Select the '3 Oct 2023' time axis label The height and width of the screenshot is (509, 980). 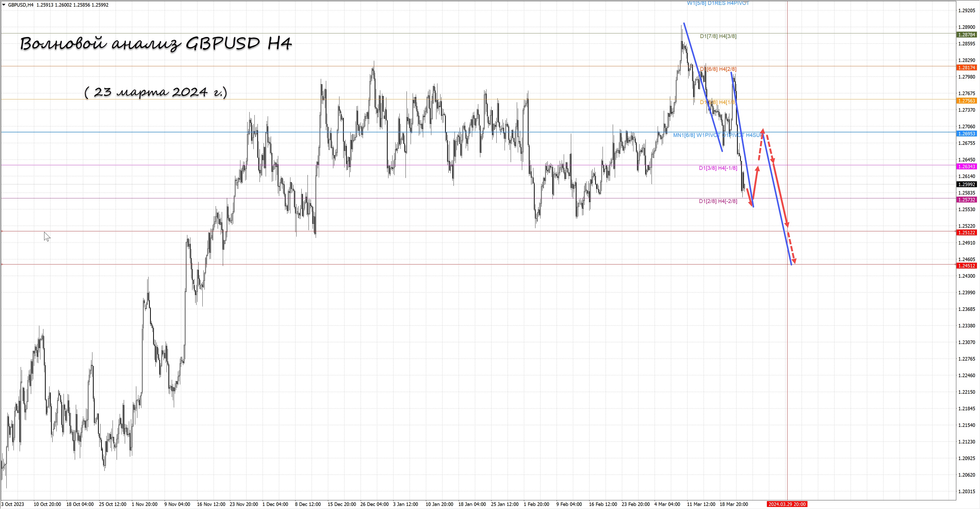[13, 504]
